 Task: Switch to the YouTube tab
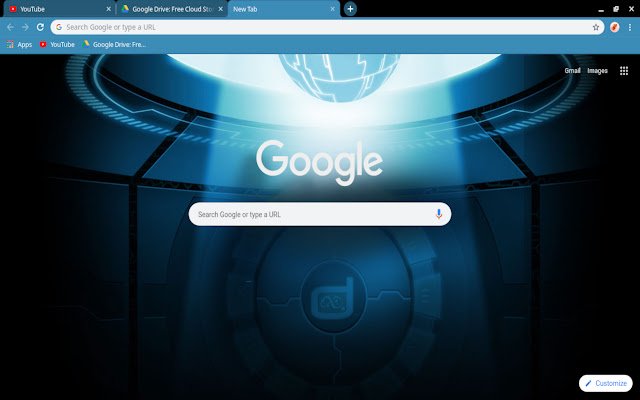(59, 9)
